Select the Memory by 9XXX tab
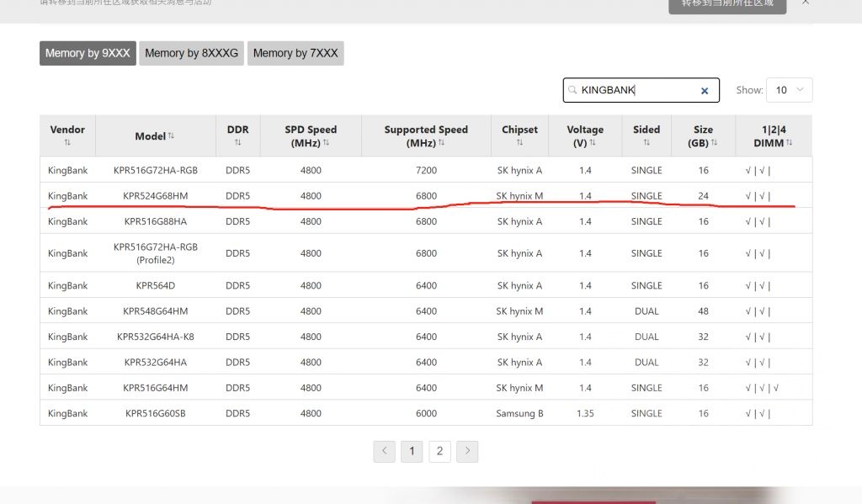The width and height of the screenshot is (862, 504). (88, 53)
